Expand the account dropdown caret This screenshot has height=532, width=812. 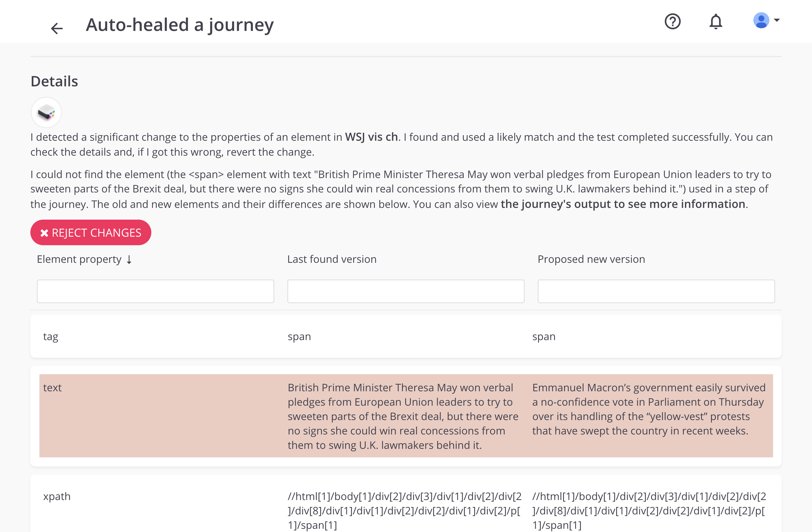click(777, 20)
